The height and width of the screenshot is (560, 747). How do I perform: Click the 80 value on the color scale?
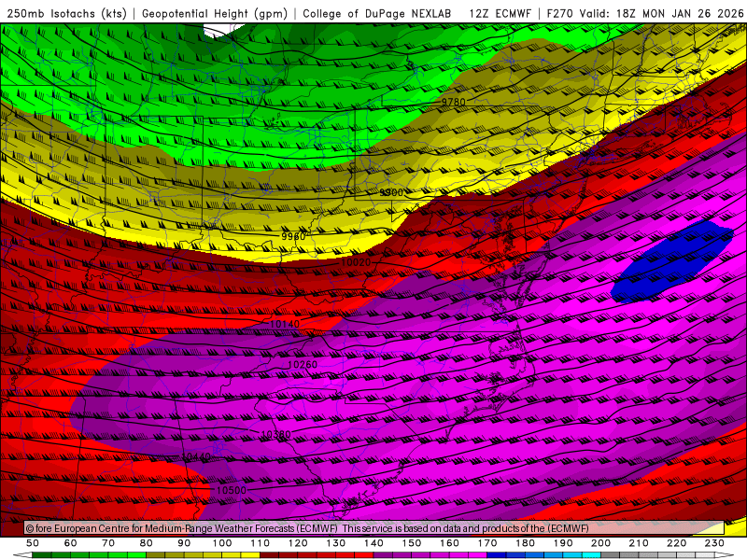click(x=147, y=543)
